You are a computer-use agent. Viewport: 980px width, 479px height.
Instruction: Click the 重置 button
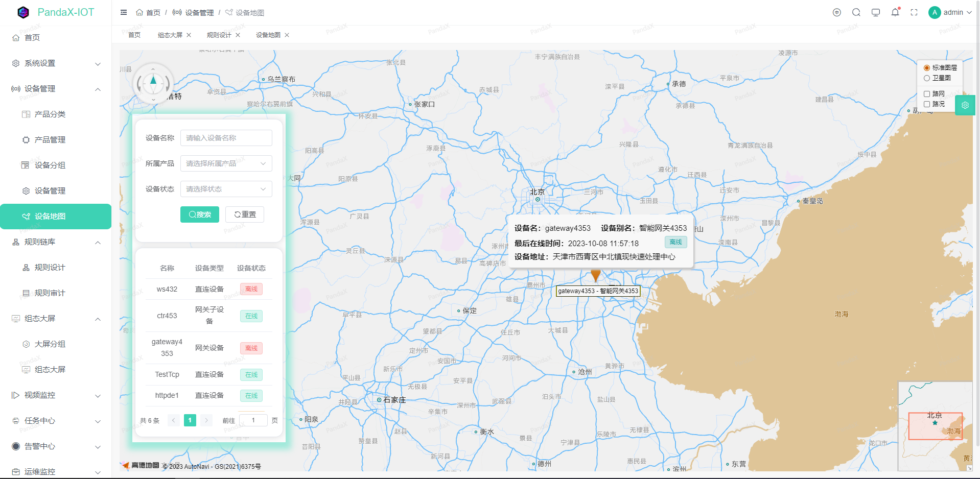(245, 214)
